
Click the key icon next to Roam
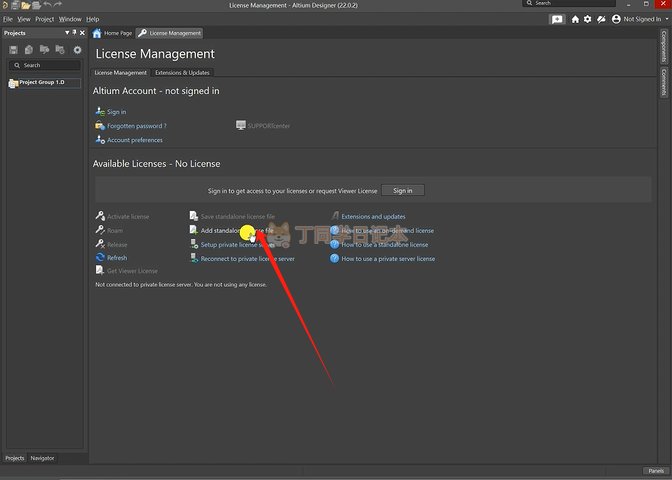coord(100,230)
